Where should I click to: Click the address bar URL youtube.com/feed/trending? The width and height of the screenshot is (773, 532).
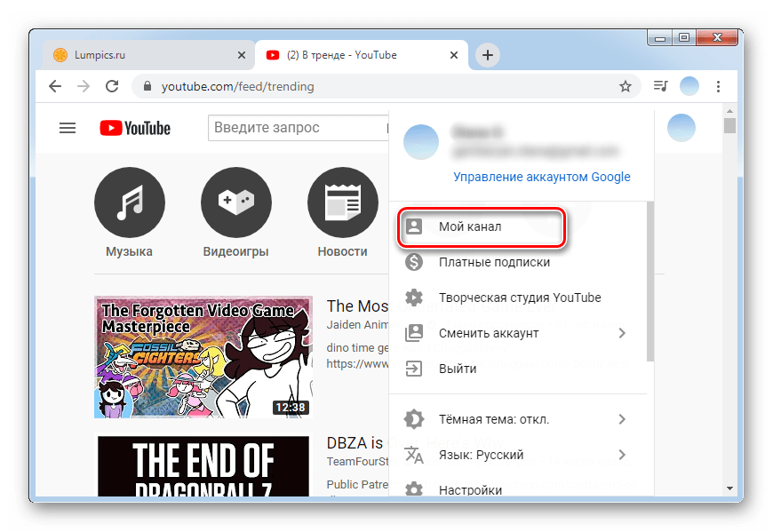coord(237,87)
